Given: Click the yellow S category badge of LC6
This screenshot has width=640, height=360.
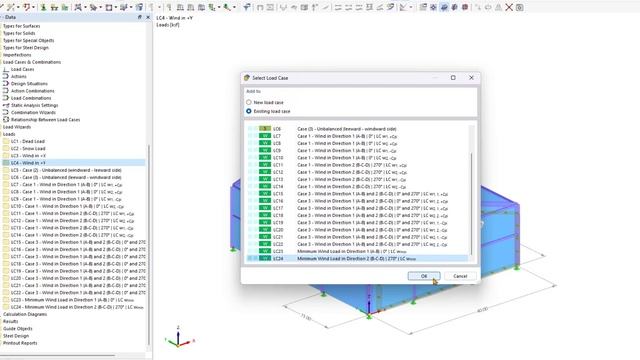Looking at the screenshot, I should click(x=265, y=129).
